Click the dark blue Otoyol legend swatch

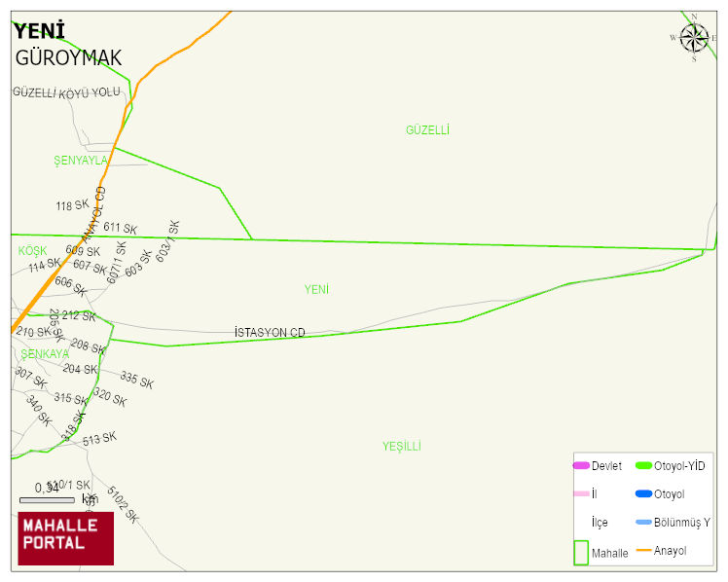[x=643, y=494]
